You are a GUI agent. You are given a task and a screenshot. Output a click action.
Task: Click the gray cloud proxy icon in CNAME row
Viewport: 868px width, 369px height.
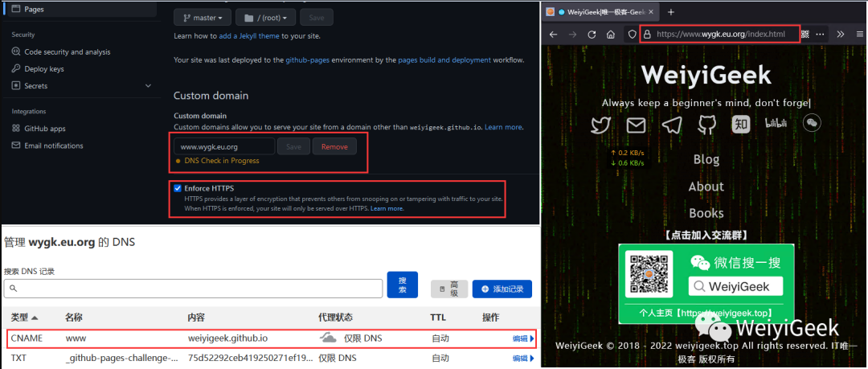pyautogui.click(x=328, y=338)
